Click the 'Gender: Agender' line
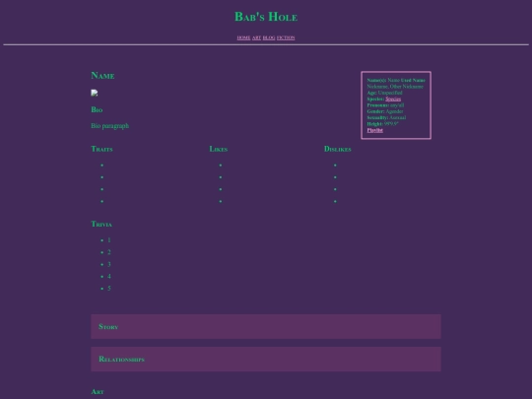The height and width of the screenshot is (399, 532). pyautogui.click(x=385, y=111)
